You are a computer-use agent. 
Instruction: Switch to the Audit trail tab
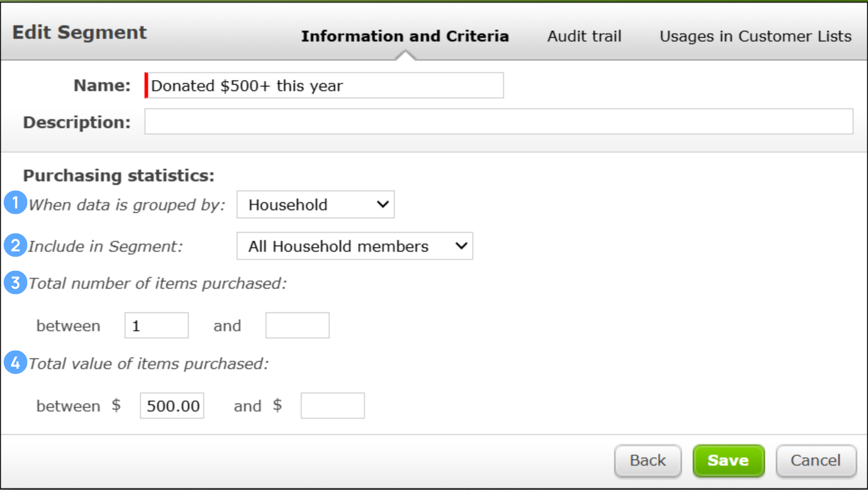(x=584, y=36)
